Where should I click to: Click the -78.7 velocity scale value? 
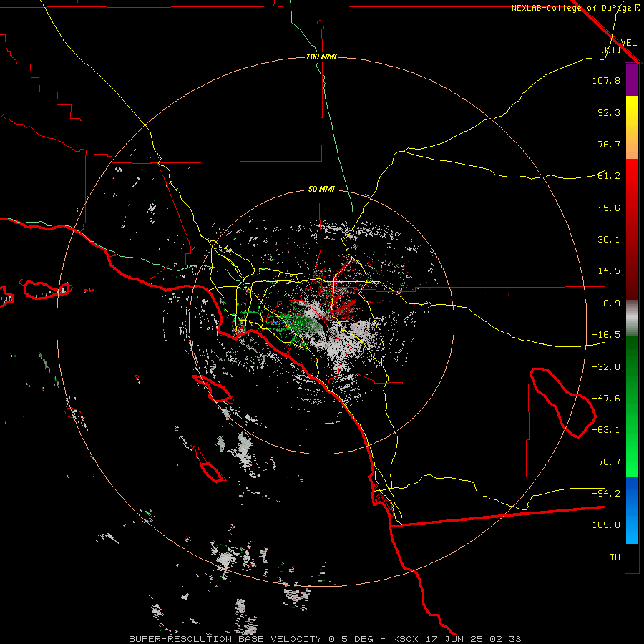(606, 462)
